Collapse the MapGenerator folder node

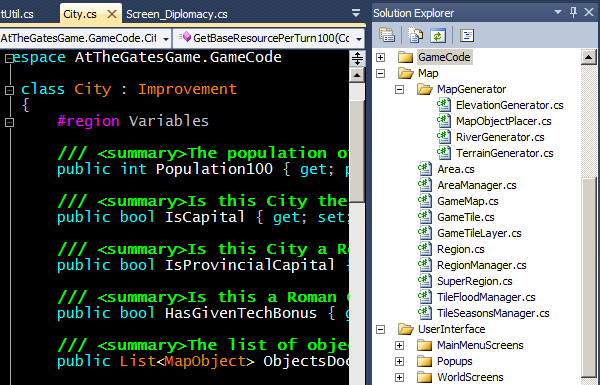click(x=399, y=90)
